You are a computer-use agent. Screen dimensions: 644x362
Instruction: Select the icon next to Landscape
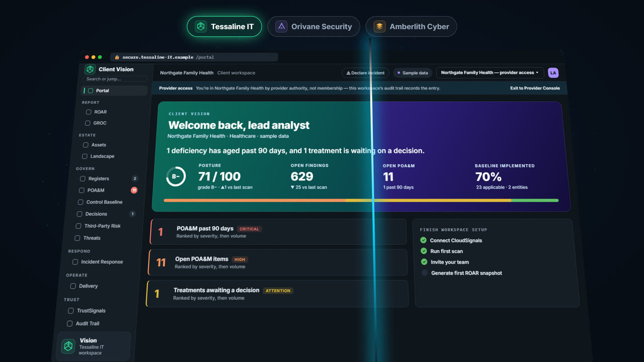[x=85, y=156]
